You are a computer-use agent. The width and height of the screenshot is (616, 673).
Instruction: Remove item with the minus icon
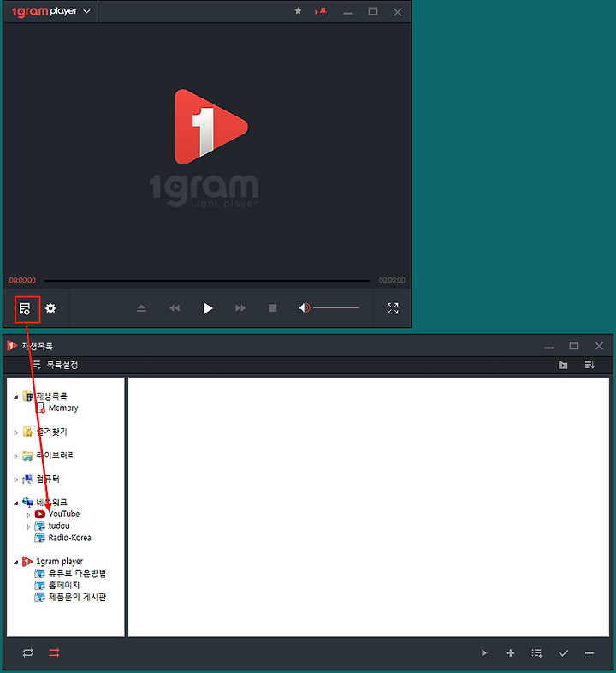[589, 653]
